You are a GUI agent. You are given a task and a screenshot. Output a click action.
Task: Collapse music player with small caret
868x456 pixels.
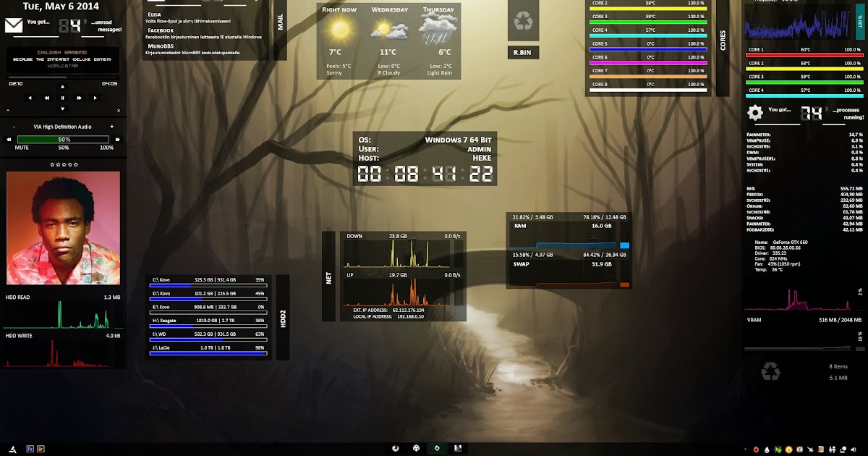click(x=8, y=111)
